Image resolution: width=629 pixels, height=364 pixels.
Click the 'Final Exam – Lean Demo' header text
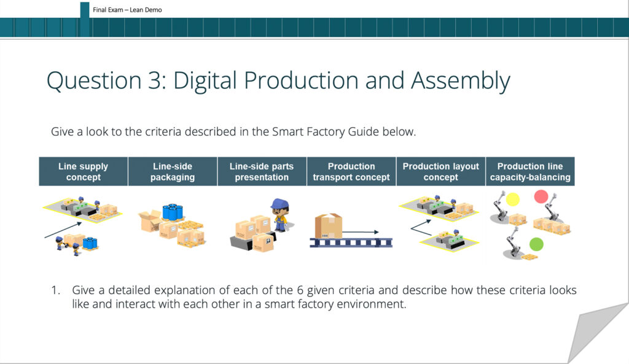(x=127, y=10)
